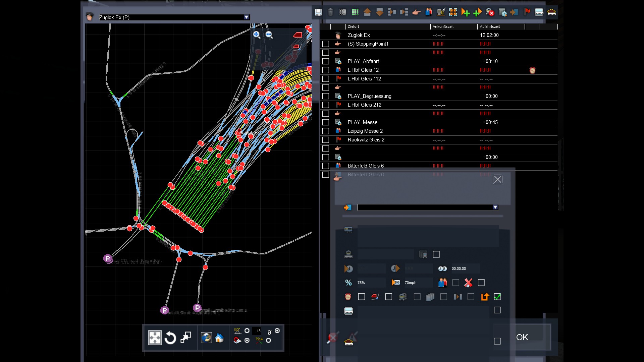Zoom out on the track map
Viewport: 644px width, 362px height.
269,35
